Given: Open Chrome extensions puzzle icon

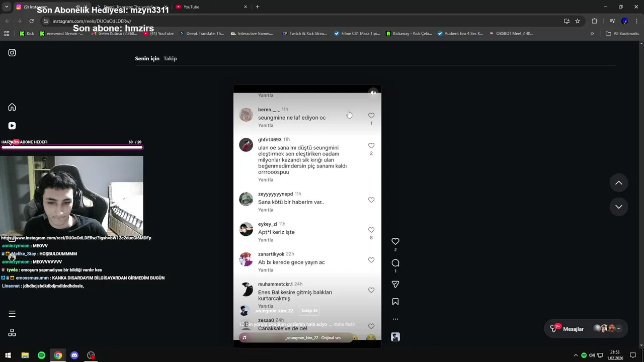Looking at the screenshot, I should point(595,21).
